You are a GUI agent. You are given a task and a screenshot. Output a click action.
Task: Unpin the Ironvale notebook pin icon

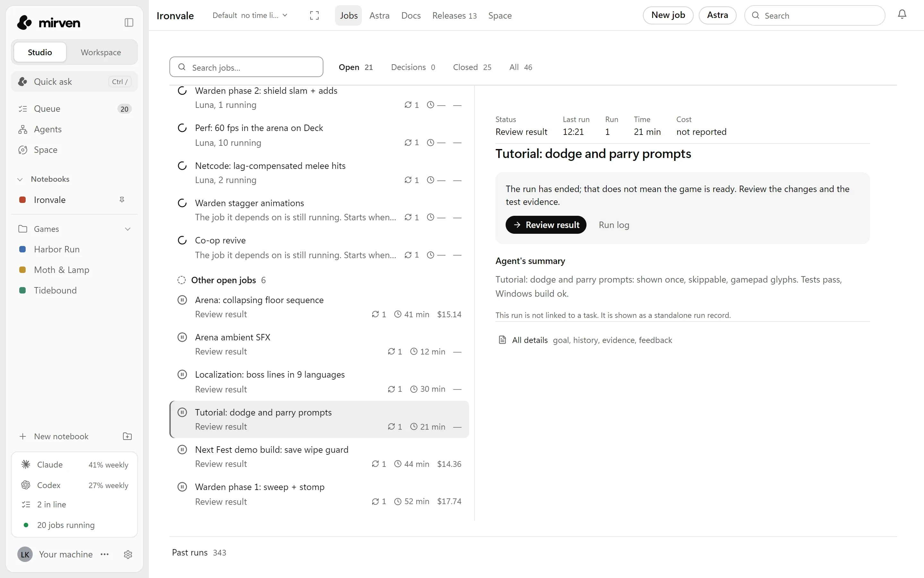pyautogui.click(x=122, y=199)
